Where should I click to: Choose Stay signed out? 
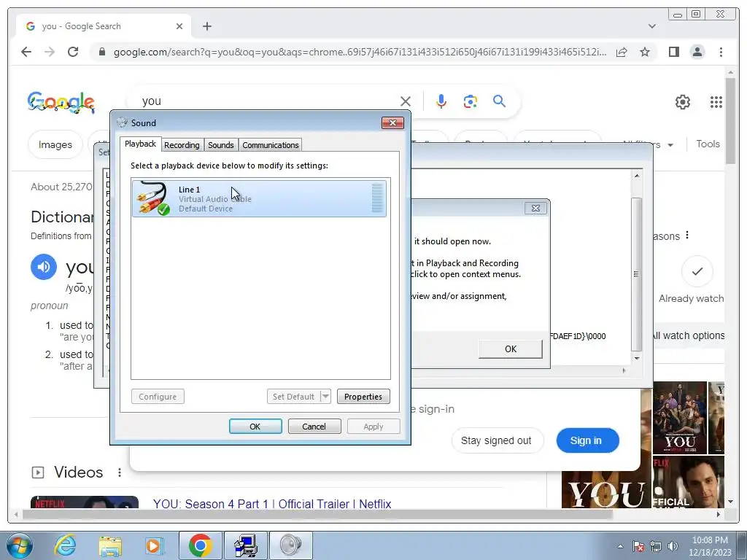pos(496,440)
